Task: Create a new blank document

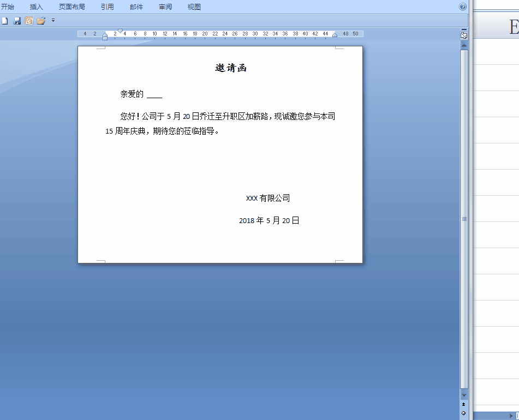Action: pyautogui.click(x=4, y=21)
